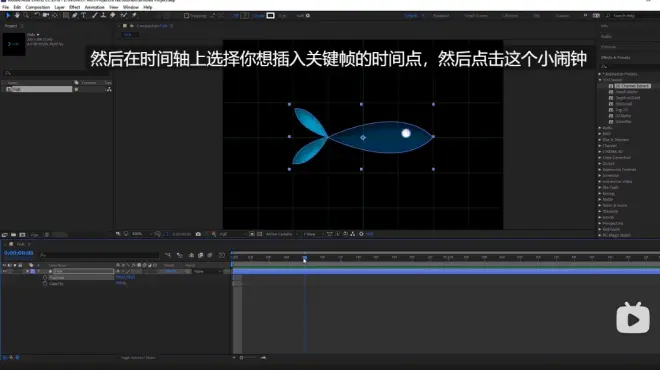Image resolution: width=660 pixels, height=370 pixels.
Task: Toggle hide shy layers switch
Action: (x=192, y=255)
